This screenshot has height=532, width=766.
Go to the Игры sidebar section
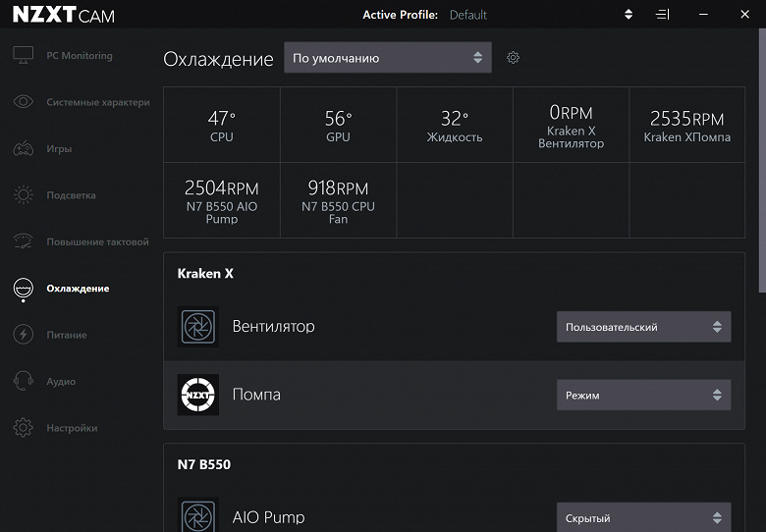coord(59,149)
